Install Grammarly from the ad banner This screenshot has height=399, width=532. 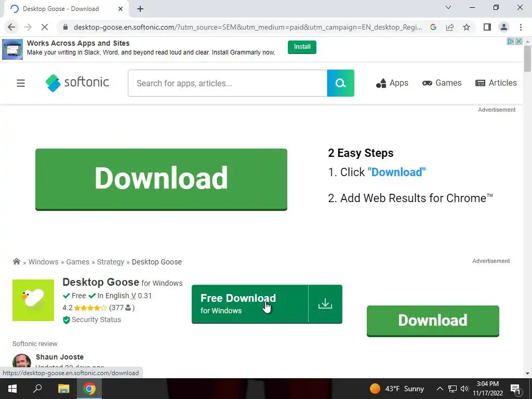302,47
